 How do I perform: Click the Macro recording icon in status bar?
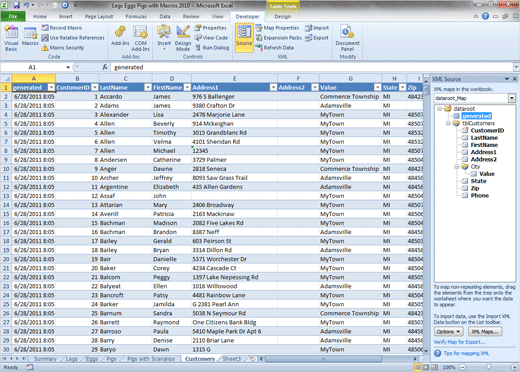(x=30, y=367)
